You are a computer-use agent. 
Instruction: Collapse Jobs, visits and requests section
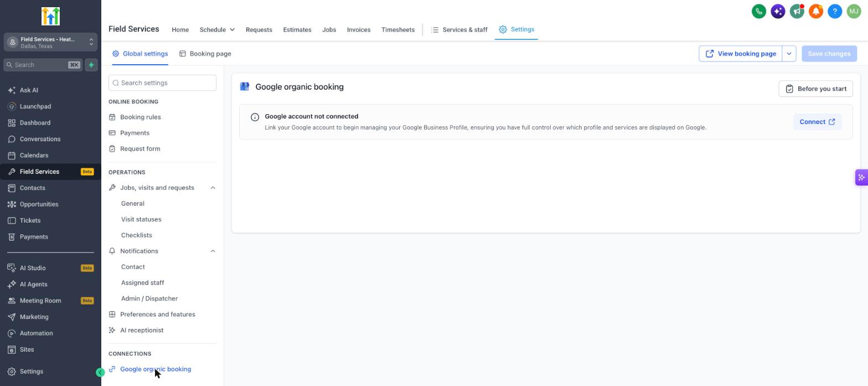click(x=213, y=188)
